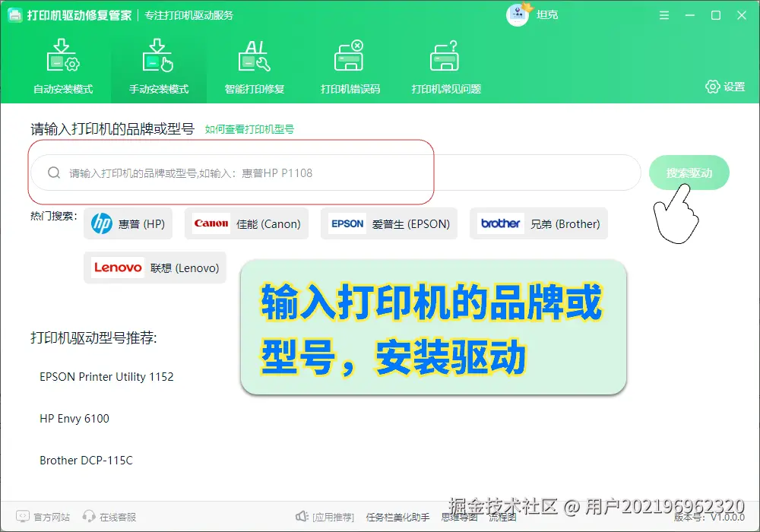This screenshot has height=532, width=760.
Task: Open the 官方网站 official website link
Action: (x=43, y=517)
